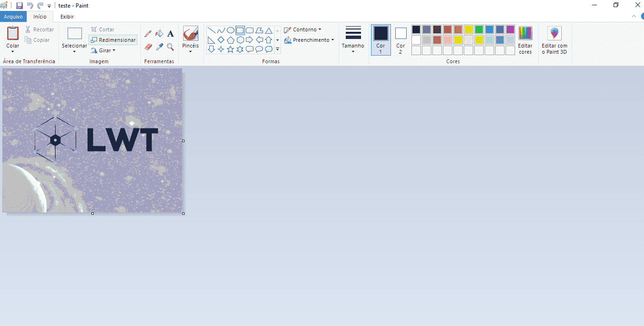The image size is (644, 326).
Task: Switch to the Exibir tab
Action: click(67, 17)
